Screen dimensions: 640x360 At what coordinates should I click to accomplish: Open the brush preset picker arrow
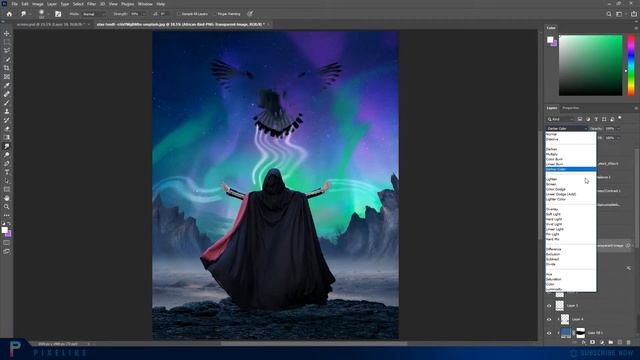tap(48, 14)
